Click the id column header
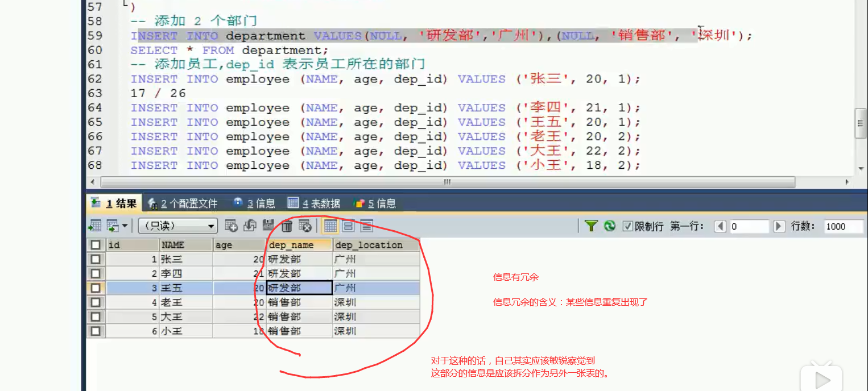 133,245
